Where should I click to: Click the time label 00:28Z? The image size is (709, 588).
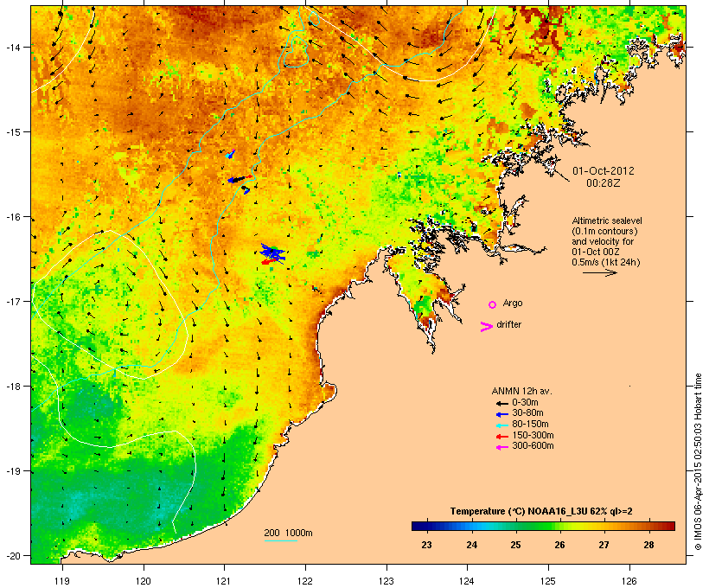click(604, 183)
